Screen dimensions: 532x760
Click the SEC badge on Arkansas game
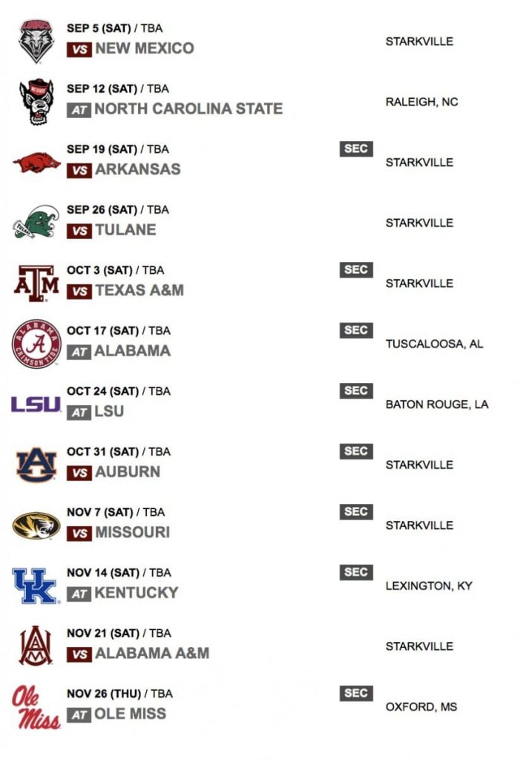click(x=356, y=148)
